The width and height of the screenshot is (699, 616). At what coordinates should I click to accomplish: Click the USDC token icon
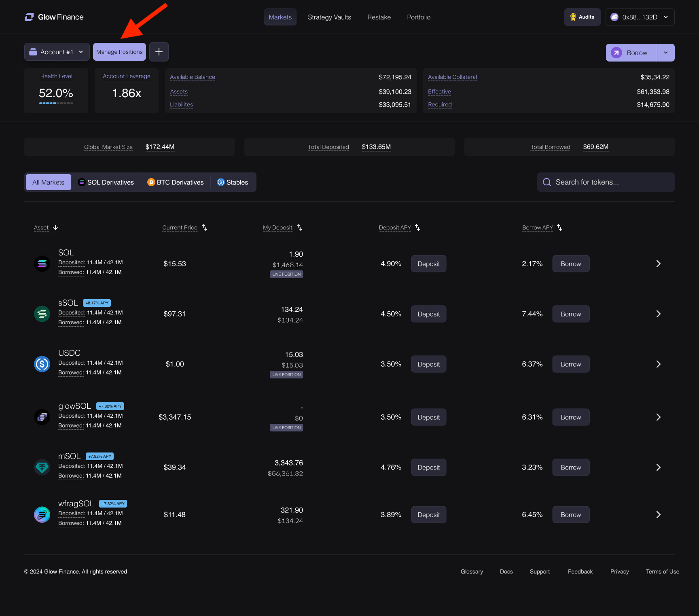click(x=42, y=364)
